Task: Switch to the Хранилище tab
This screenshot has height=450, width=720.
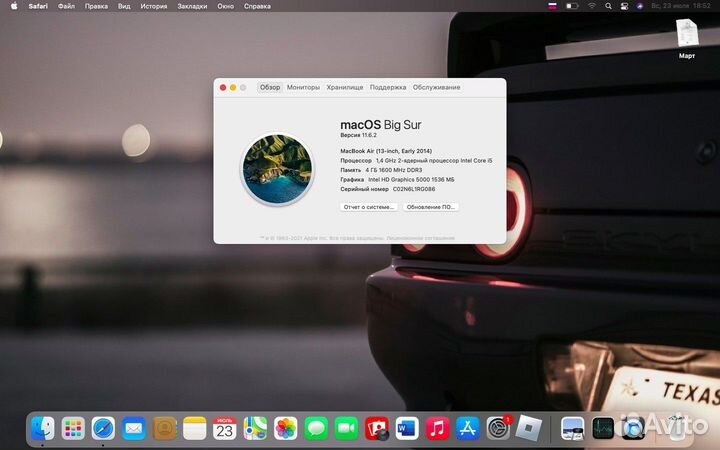Action: click(x=345, y=87)
